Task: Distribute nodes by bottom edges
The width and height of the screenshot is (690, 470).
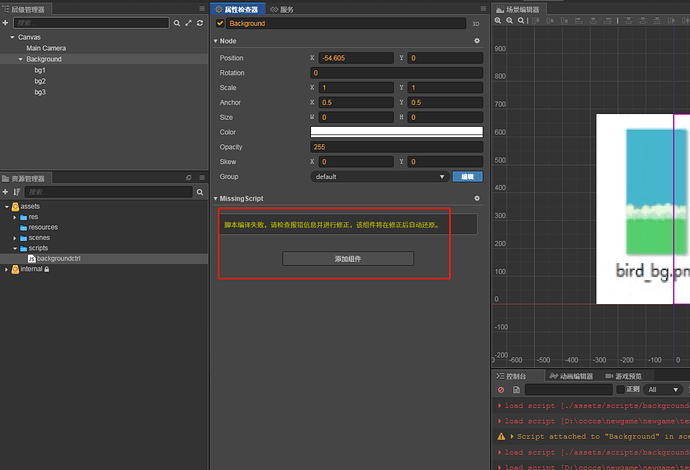Action: point(657,20)
